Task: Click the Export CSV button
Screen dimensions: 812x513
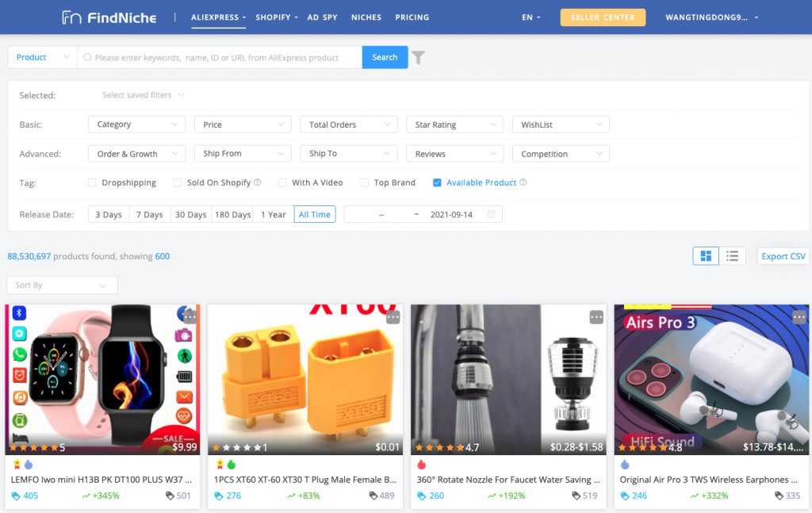Action: [x=783, y=255]
